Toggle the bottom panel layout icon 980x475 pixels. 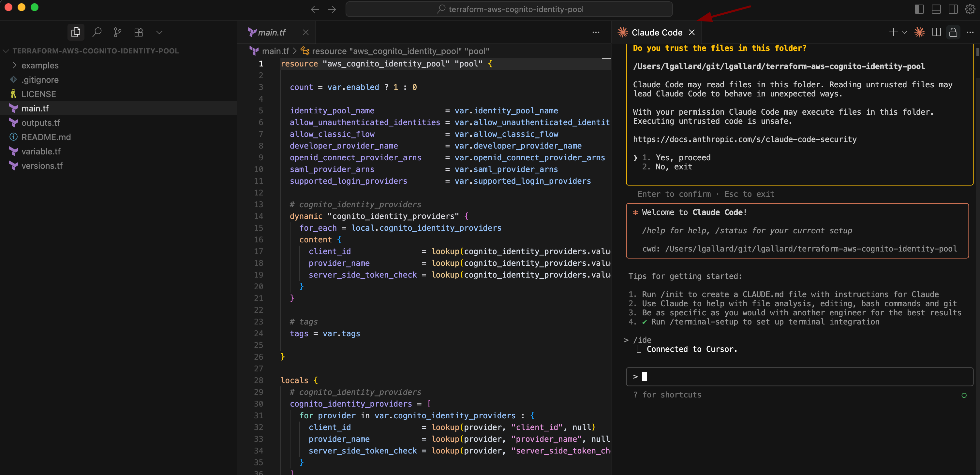936,9
